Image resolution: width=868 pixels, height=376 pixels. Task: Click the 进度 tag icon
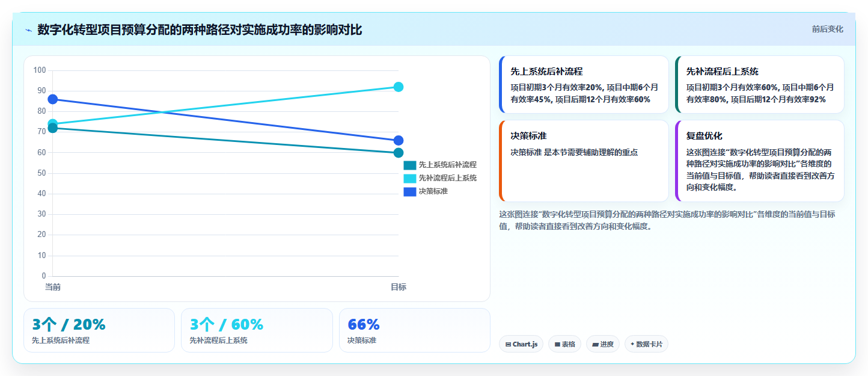595,345
